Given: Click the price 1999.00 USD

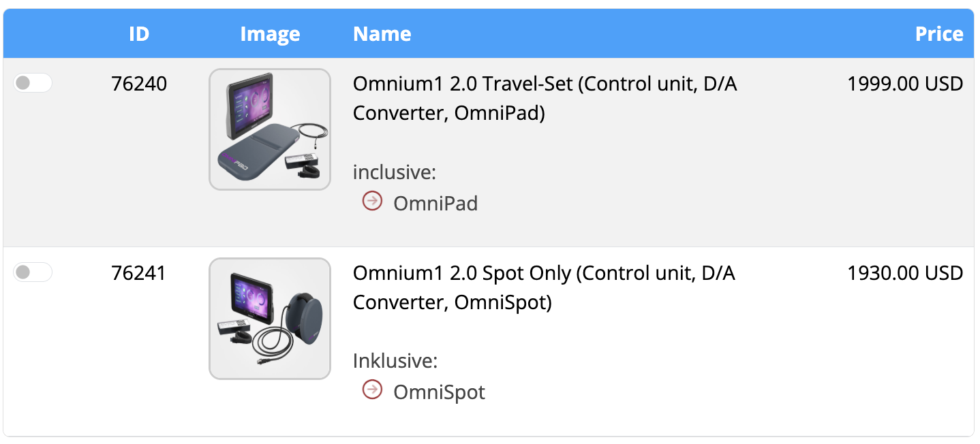Looking at the screenshot, I should 906,83.
